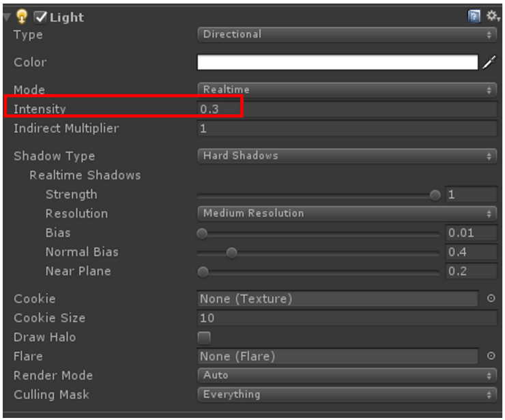Click the Color eyedropper picker icon
This screenshot has width=505, height=420.
(x=489, y=63)
